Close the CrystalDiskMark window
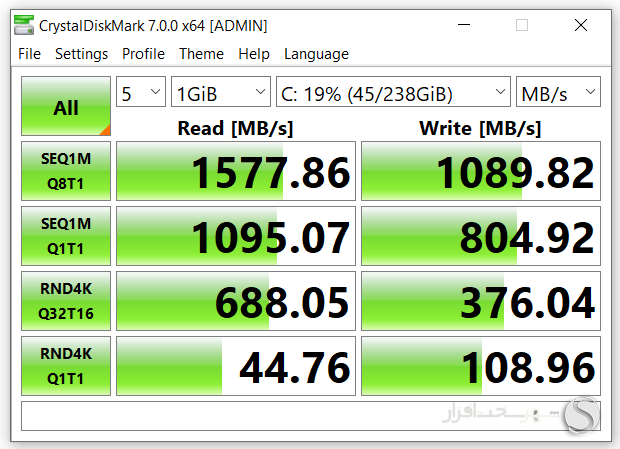Screen dimensions: 620x449 tap(581, 25)
